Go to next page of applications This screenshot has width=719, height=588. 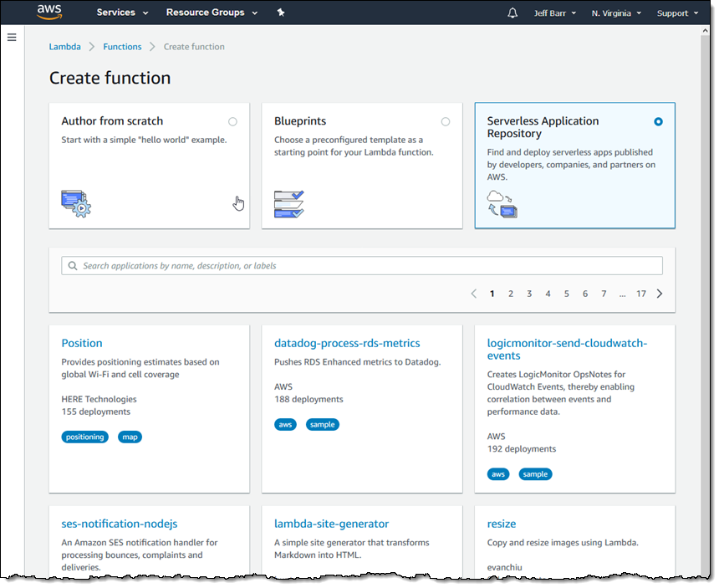tap(660, 294)
